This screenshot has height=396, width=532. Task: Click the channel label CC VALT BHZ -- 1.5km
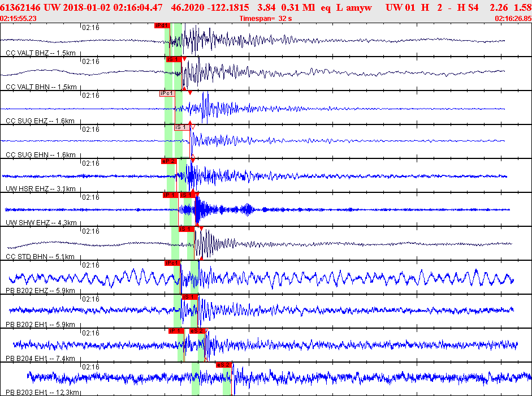[41, 53]
